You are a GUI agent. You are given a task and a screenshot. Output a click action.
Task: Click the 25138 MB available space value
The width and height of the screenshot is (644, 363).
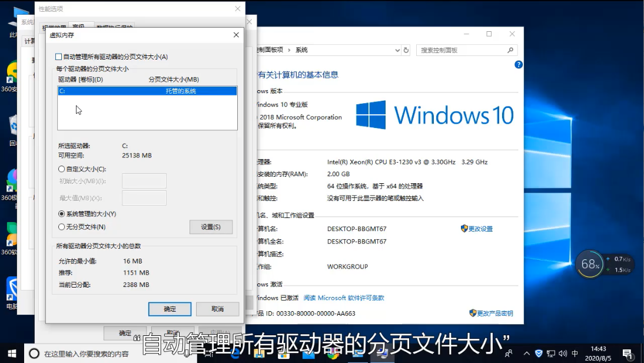(137, 156)
